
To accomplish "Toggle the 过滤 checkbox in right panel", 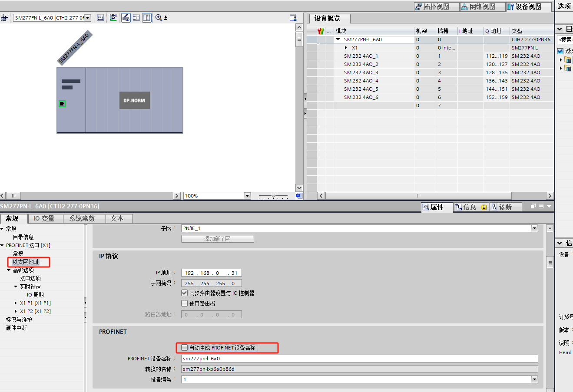I will pyautogui.click(x=560, y=51).
